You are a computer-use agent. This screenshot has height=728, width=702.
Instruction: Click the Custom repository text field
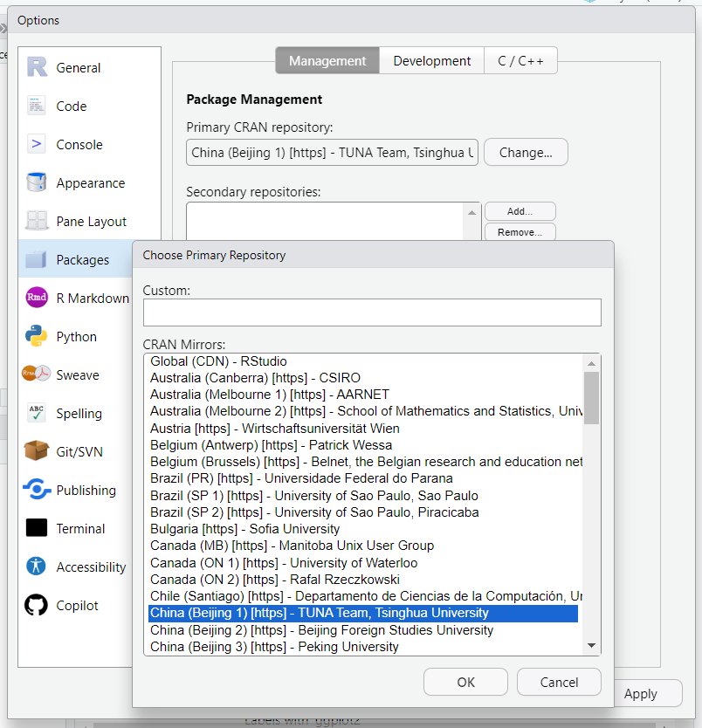click(372, 312)
